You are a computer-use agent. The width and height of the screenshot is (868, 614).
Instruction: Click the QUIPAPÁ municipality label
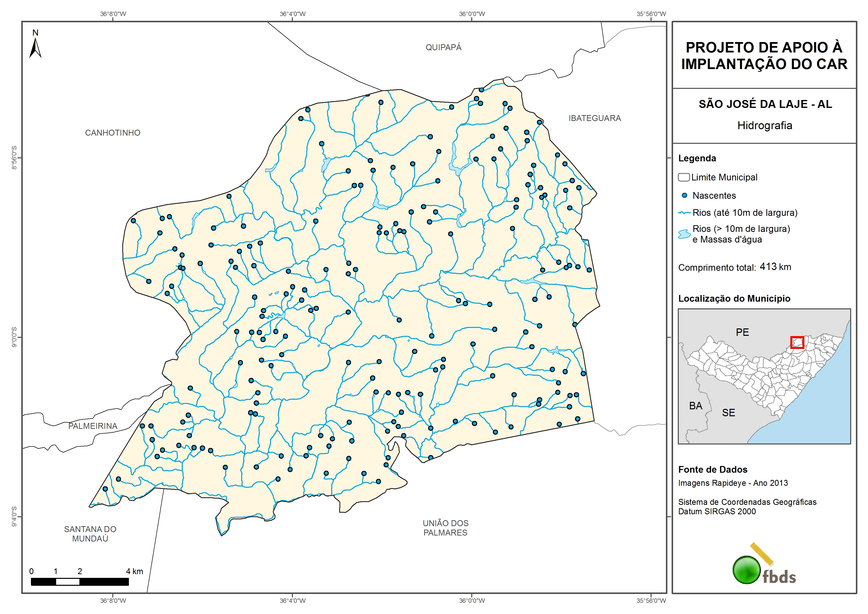click(444, 47)
